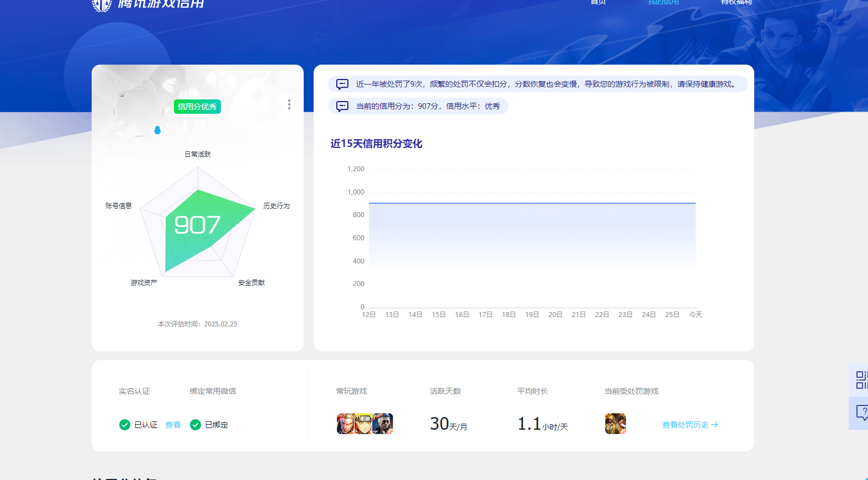This screenshot has width=868, height=480.
Task: Open the feedback chat icon on the right edge
Action: coord(861,413)
